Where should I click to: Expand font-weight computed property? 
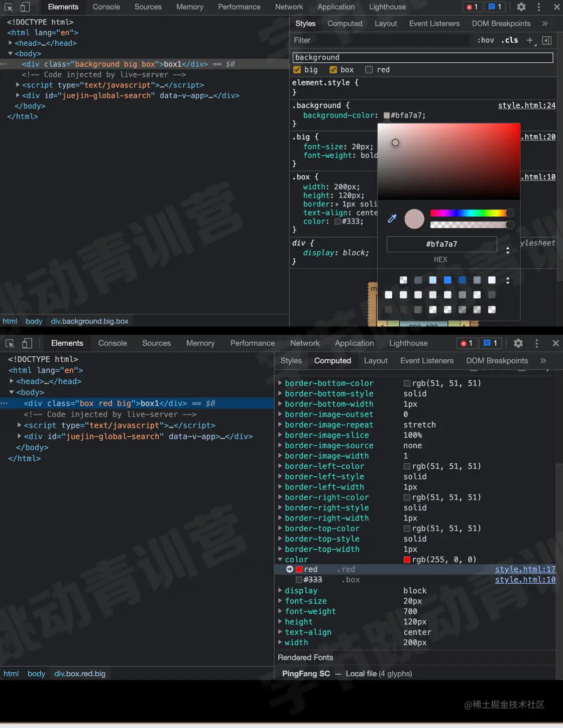click(x=280, y=611)
